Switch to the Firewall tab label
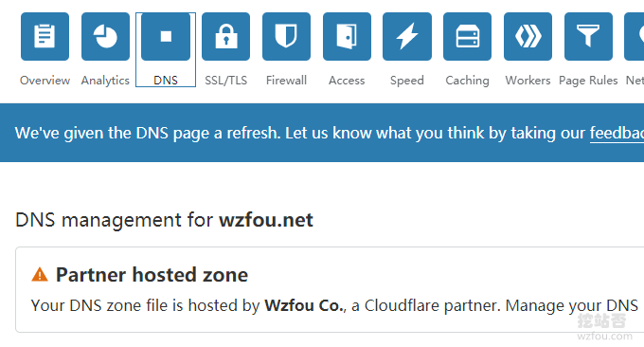644x347 pixels. [286, 81]
